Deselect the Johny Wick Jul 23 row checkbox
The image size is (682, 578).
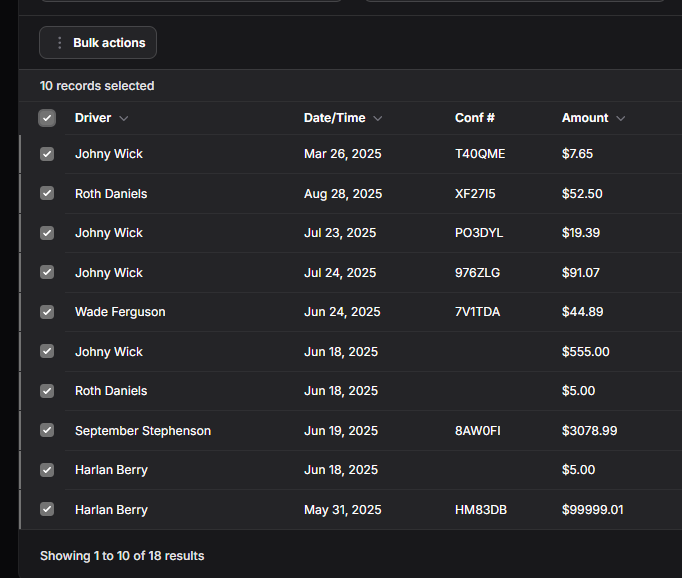coord(47,233)
